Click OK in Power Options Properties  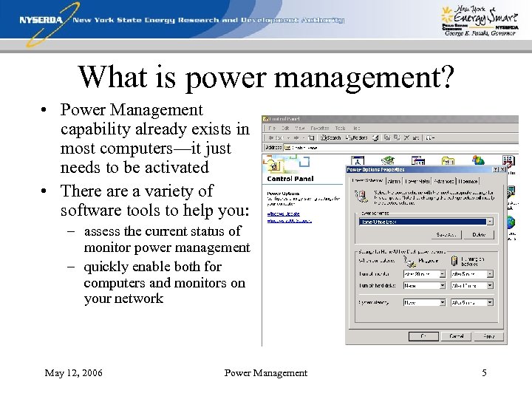pyautogui.click(x=423, y=336)
